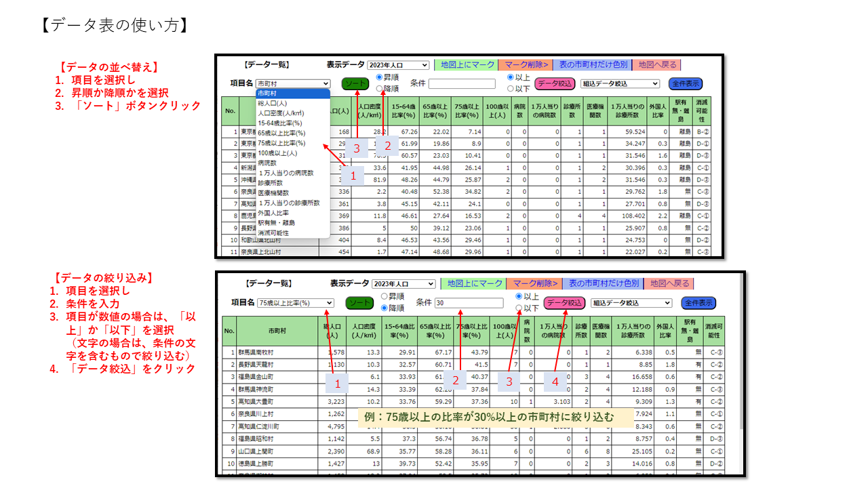868x488 pixels.
Task: Open the upper 表示データ 2023年人口 dropdown
Action: (x=398, y=65)
